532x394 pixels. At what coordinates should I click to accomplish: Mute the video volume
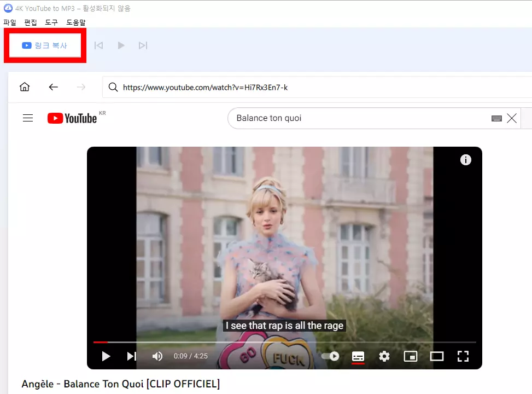click(157, 356)
